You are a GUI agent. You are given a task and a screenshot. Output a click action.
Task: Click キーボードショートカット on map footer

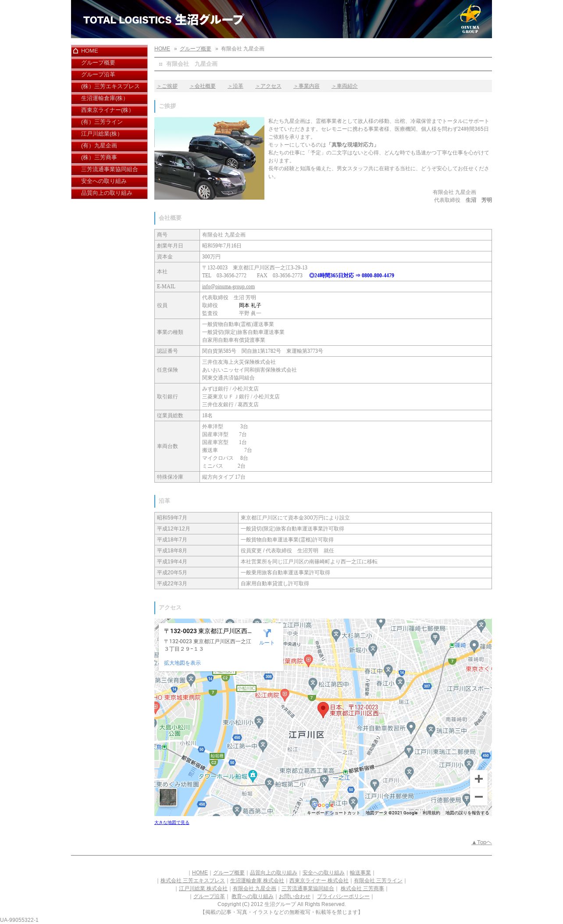[333, 813]
